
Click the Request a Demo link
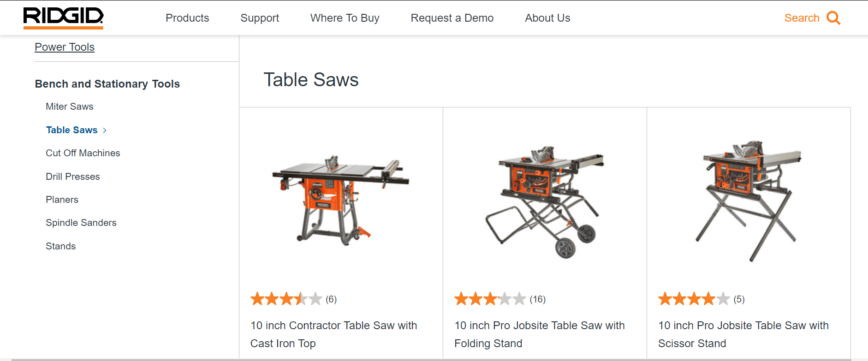pos(452,18)
